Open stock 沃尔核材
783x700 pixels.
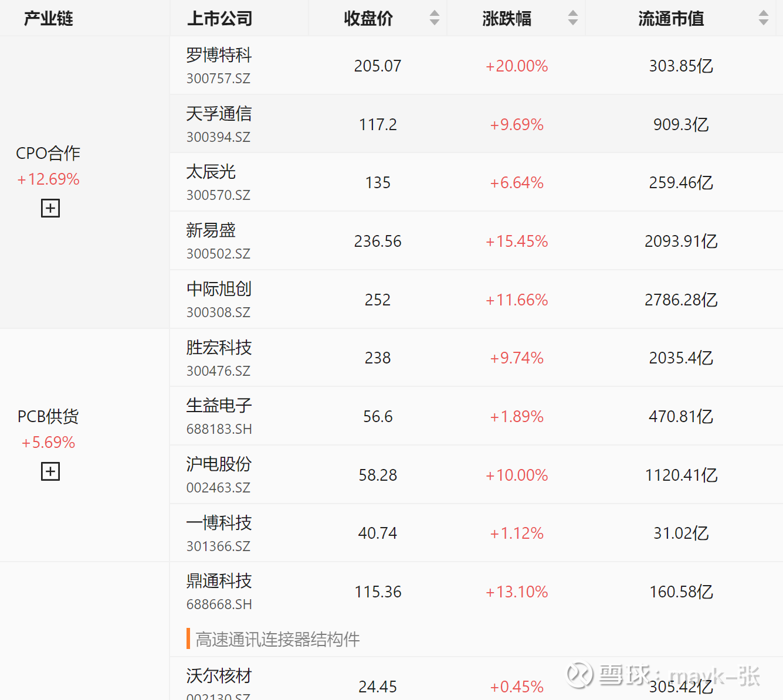pos(219,676)
